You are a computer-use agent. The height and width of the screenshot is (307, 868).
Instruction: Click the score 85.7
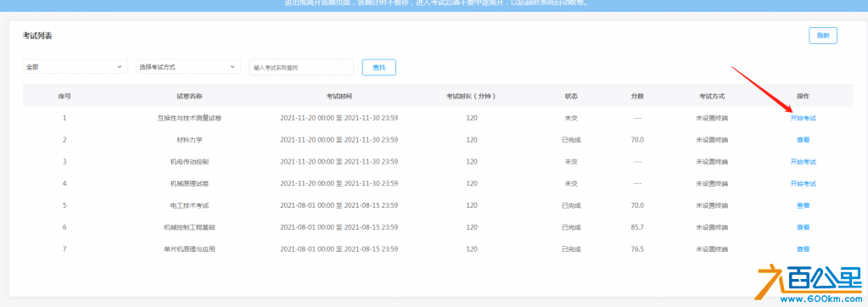coord(637,227)
